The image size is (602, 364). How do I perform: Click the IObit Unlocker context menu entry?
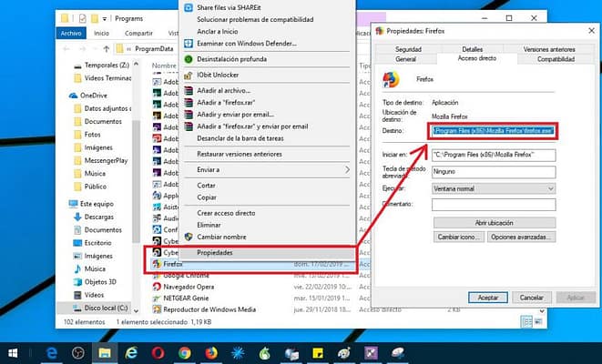[x=221, y=73]
